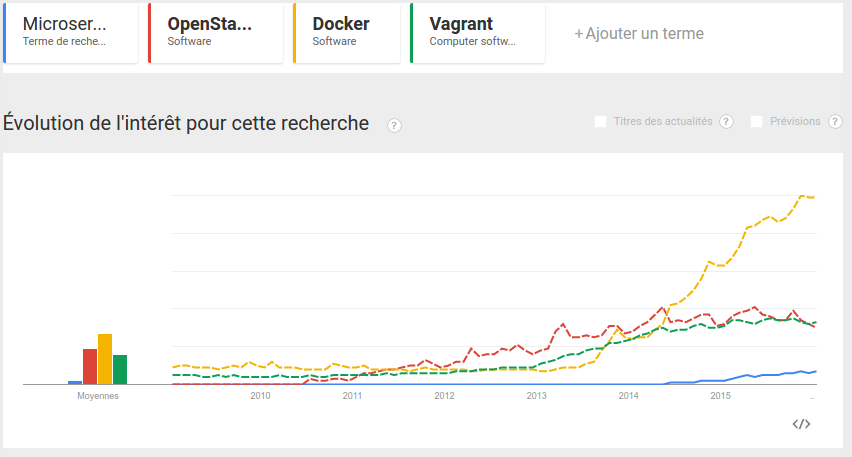Click the 2010 label on timeline axis
This screenshot has width=852, height=457.
click(x=260, y=396)
